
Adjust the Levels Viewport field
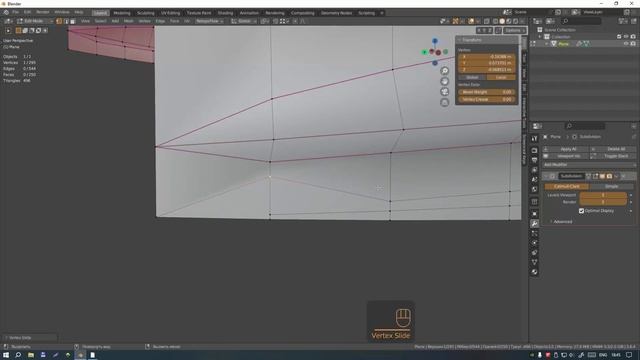[x=603, y=195]
